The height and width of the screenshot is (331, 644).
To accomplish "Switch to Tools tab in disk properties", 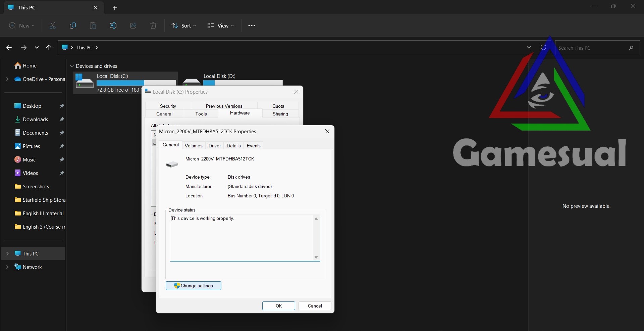I will (201, 114).
